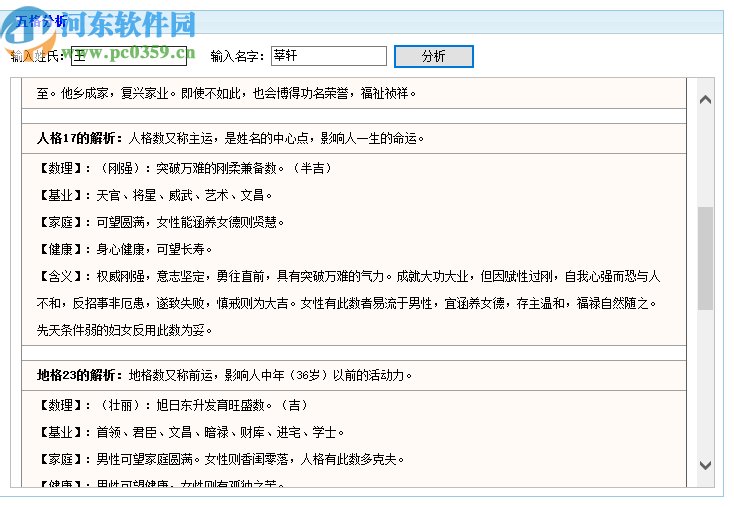This screenshot has height=507, width=734.
Task: Select the 地格23的解析 heading
Action: pyautogui.click(x=80, y=375)
